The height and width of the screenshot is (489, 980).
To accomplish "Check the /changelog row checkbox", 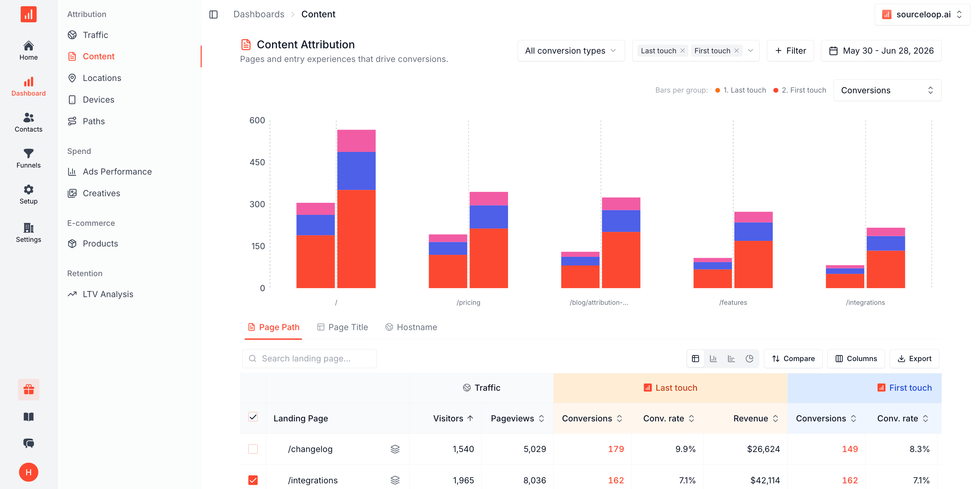I will point(253,449).
